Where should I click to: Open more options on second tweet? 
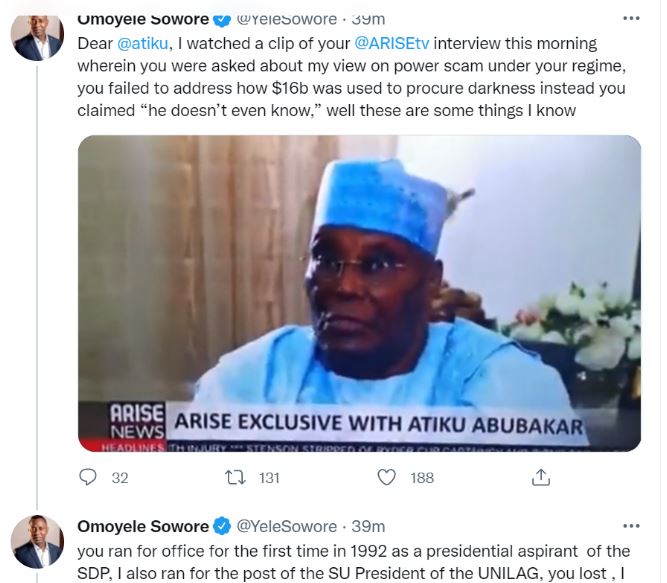click(x=630, y=526)
